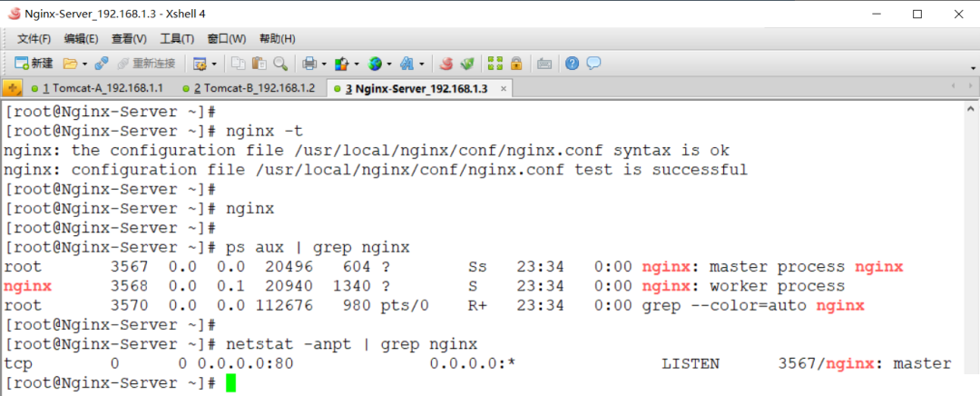Open the 工具(T) menu
The width and height of the screenshot is (980, 396).
177,39
